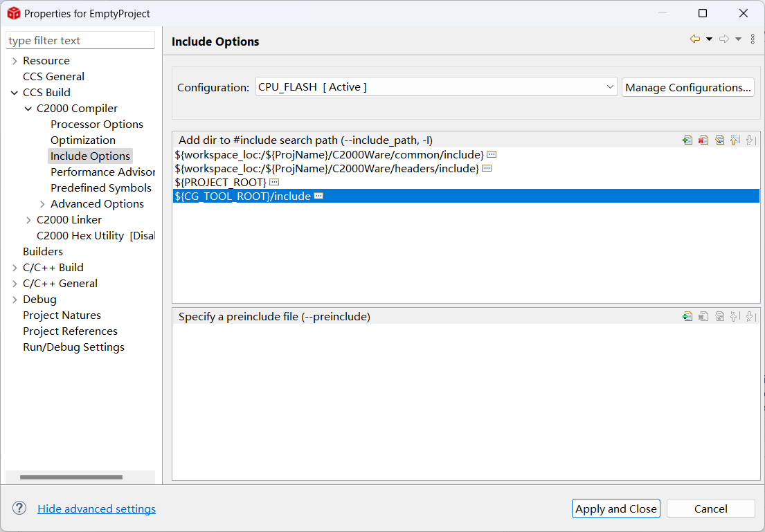Click Add icon for include search path

[x=687, y=140]
